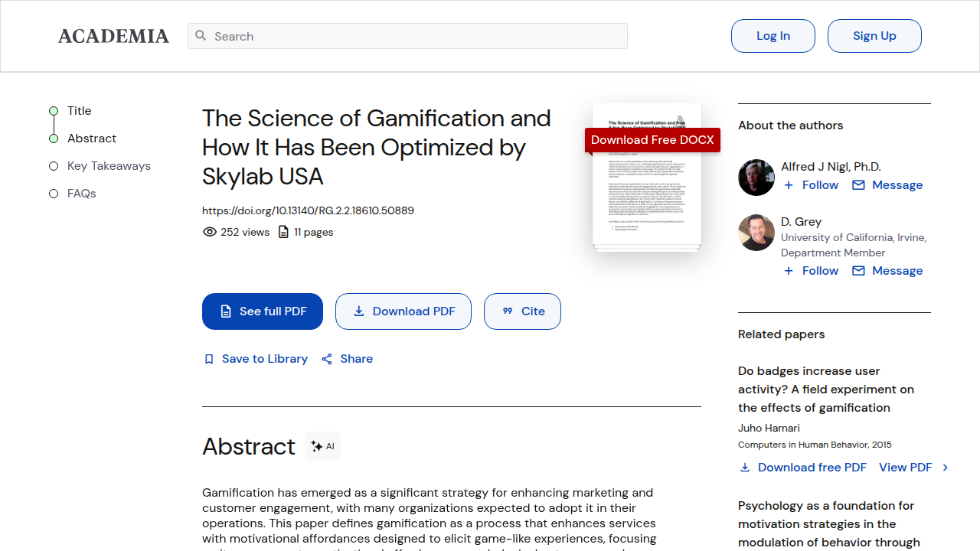Click the Key Takeaways circle marker
Image resolution: width=980 pixels, height=551 pixels.
(54, 166)
